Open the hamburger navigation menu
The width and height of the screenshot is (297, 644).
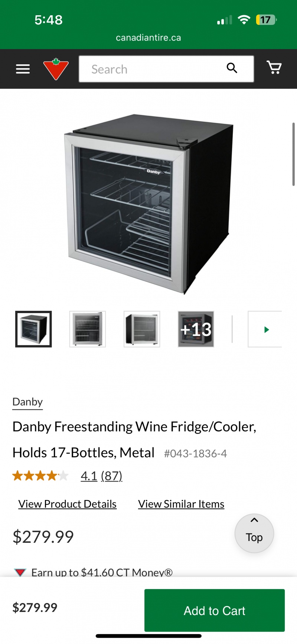point(23,69)
